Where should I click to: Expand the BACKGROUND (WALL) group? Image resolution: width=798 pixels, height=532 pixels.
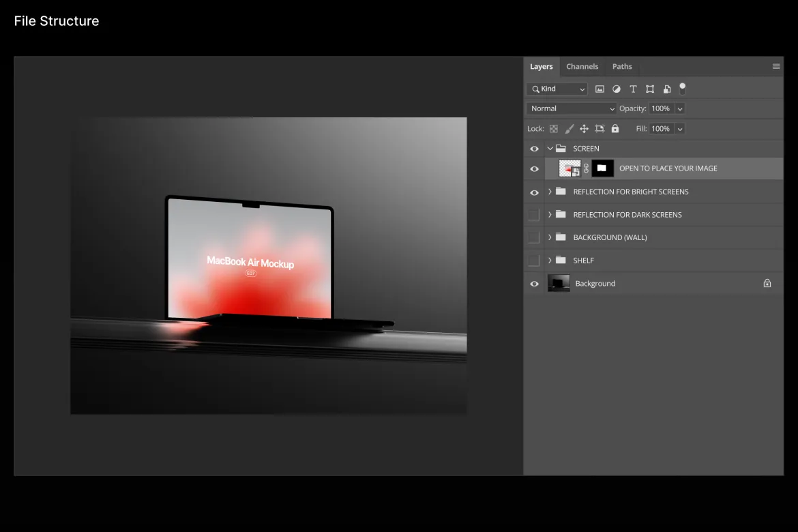tap(550, 237)
